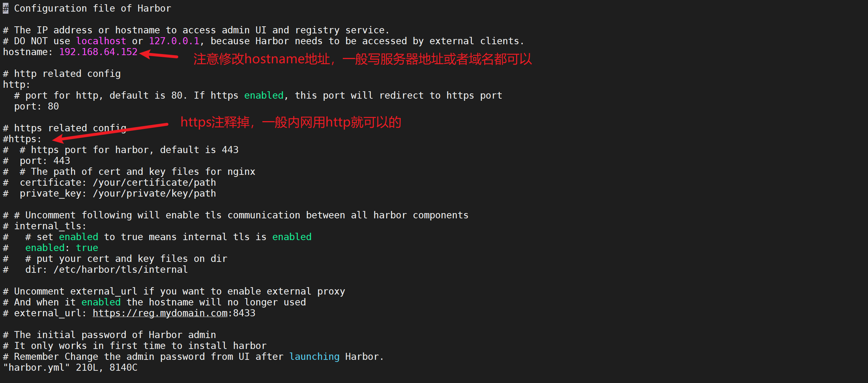The width and height of the screenshot is (868, 383).
Task: Click the red https annotation text
Action: [291, 122]
